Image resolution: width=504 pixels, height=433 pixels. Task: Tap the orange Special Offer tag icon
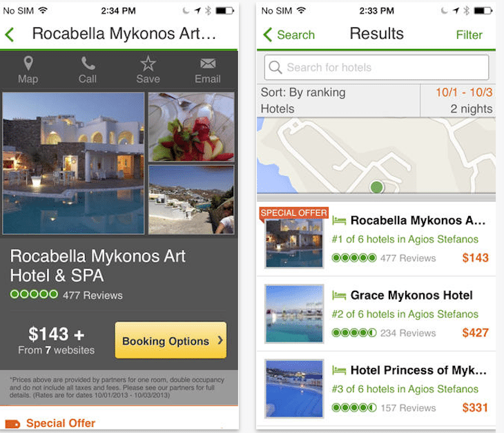tap(13, 424)
